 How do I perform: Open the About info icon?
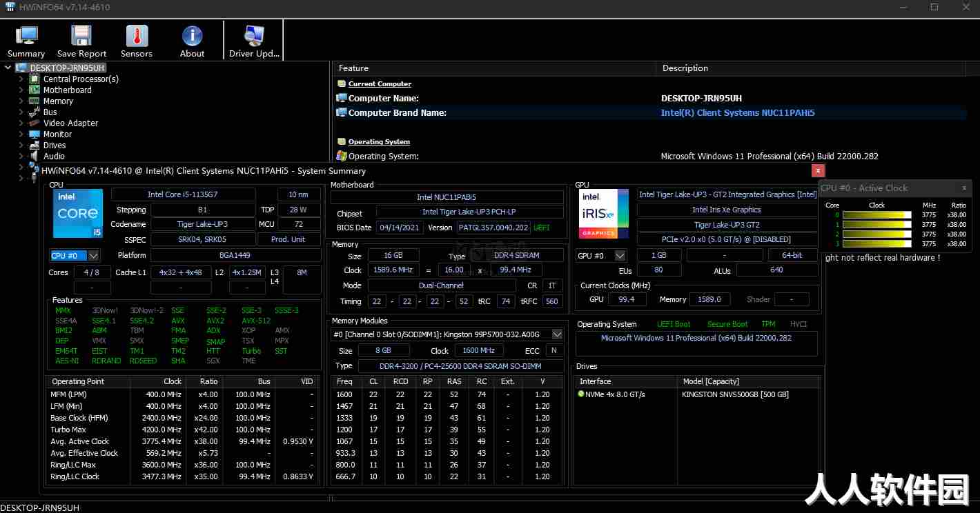[x=192, y=35]
